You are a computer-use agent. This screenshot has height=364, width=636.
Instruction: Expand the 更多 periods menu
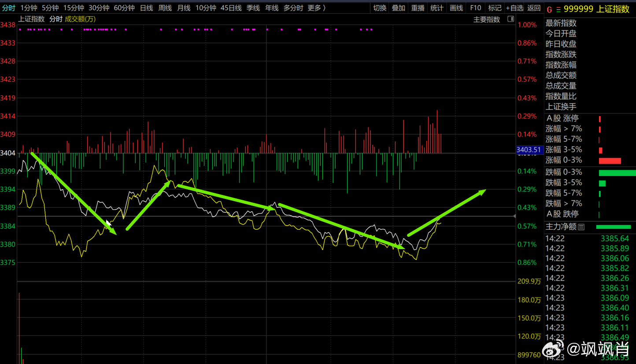(x=317, y=8)
